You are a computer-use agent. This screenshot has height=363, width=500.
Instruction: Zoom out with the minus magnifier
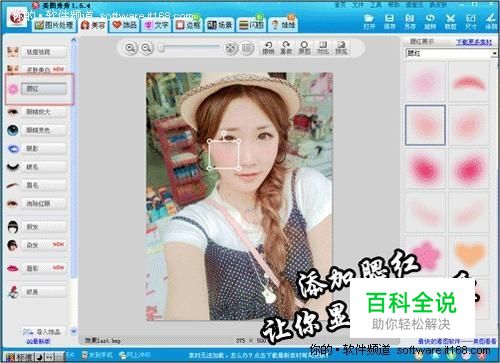pos(146,48)
